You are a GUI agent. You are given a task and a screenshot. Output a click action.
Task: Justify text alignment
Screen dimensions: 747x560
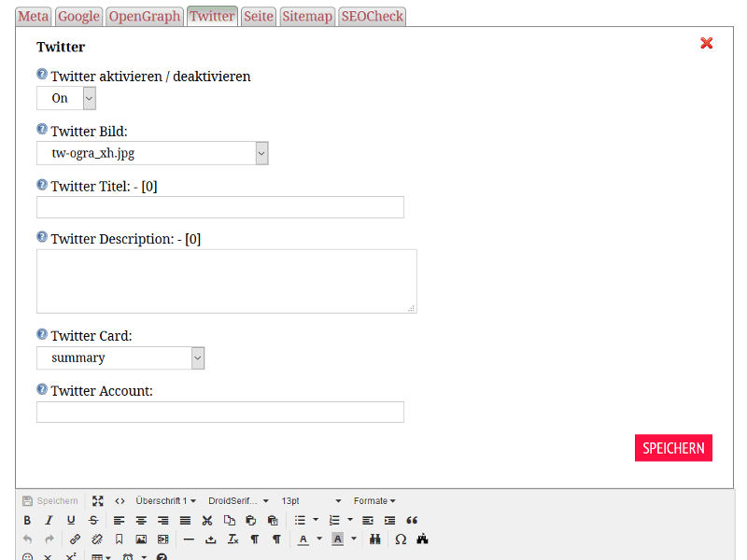(185, 521)
